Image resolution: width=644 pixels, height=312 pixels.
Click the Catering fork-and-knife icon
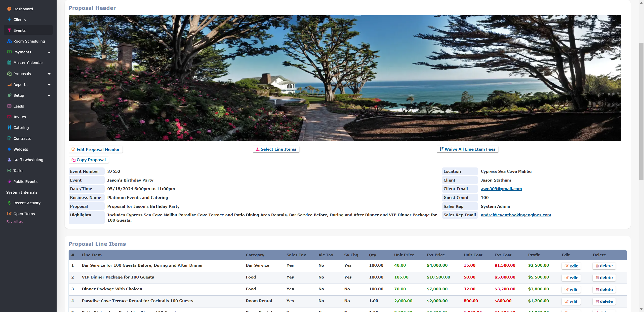click(x=9, y=127)
